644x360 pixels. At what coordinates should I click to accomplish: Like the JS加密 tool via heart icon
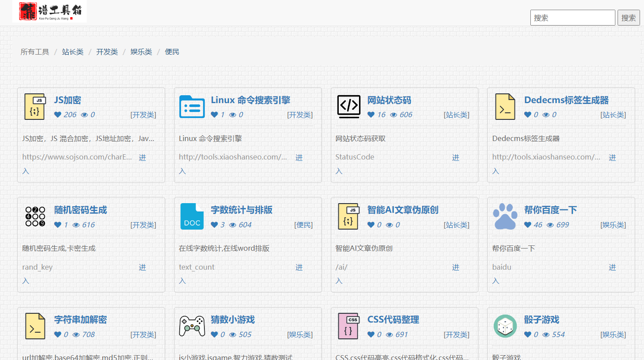pos(58,115)
